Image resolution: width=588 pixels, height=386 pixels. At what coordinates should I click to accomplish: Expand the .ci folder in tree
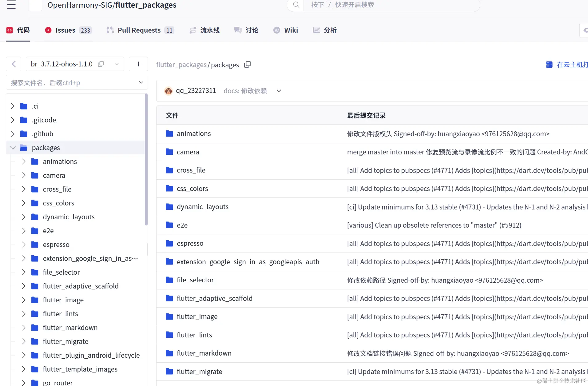click(x=13, y=106)
